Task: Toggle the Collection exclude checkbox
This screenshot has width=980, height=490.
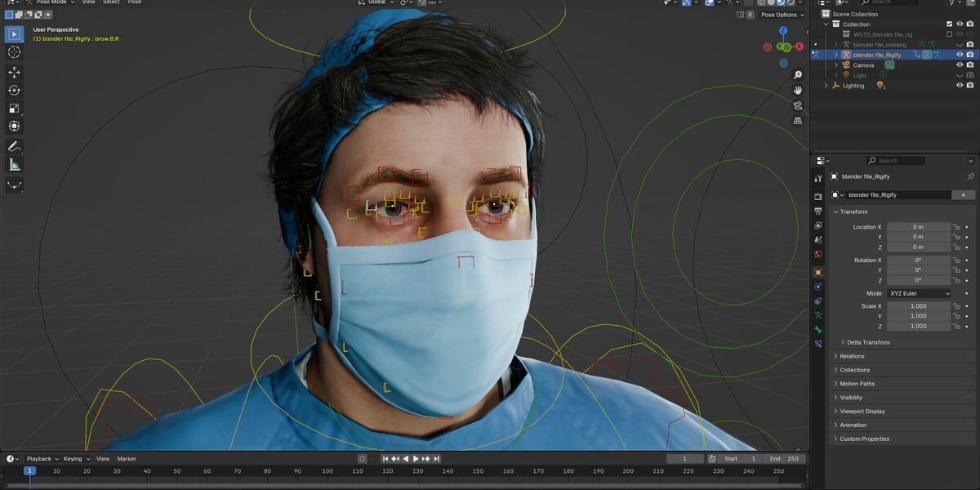Action: (x=949, y=24)
